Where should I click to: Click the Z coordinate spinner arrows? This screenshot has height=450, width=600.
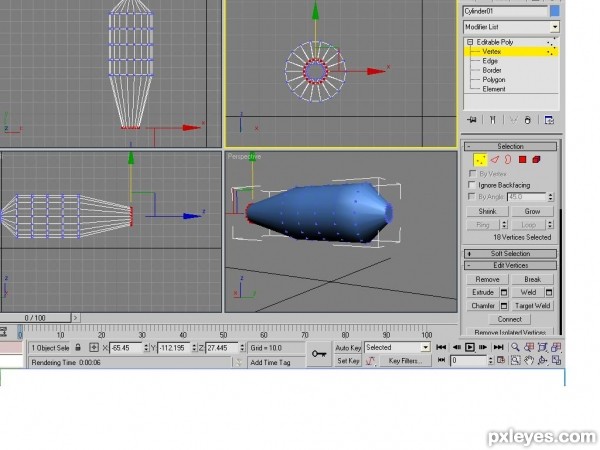pos(242,348)
